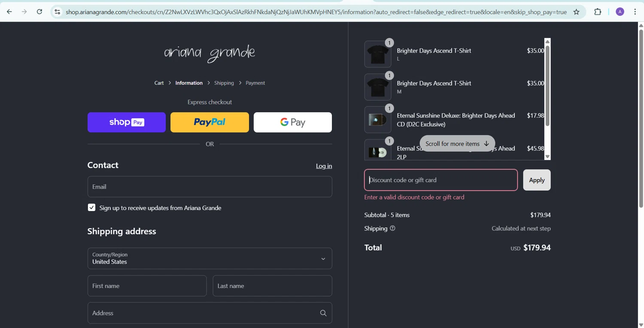Open the Chrome profile avatar
The width and height of the screenshot is (644, 328).
coord(620,12)
